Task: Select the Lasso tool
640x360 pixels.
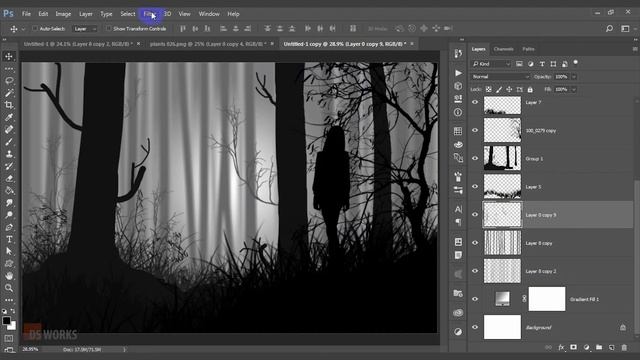Action: click(9, 80)
